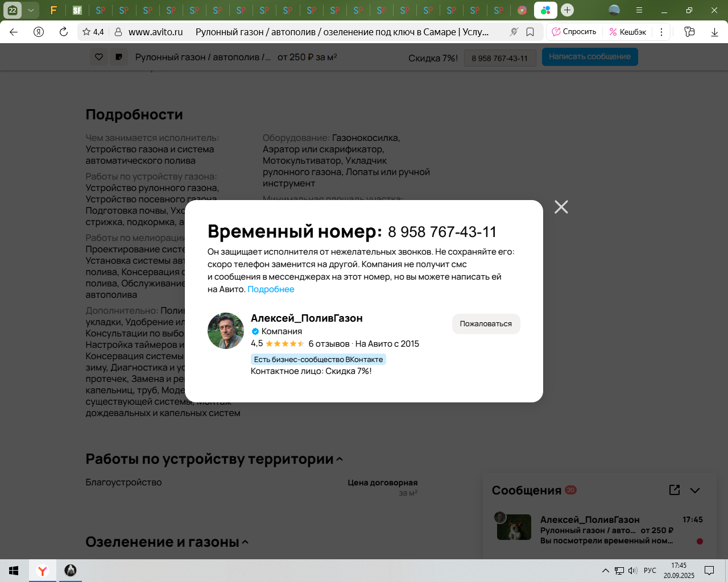
Task: Click the chat listing thumbnail image
Action: [x=514, y=527]
